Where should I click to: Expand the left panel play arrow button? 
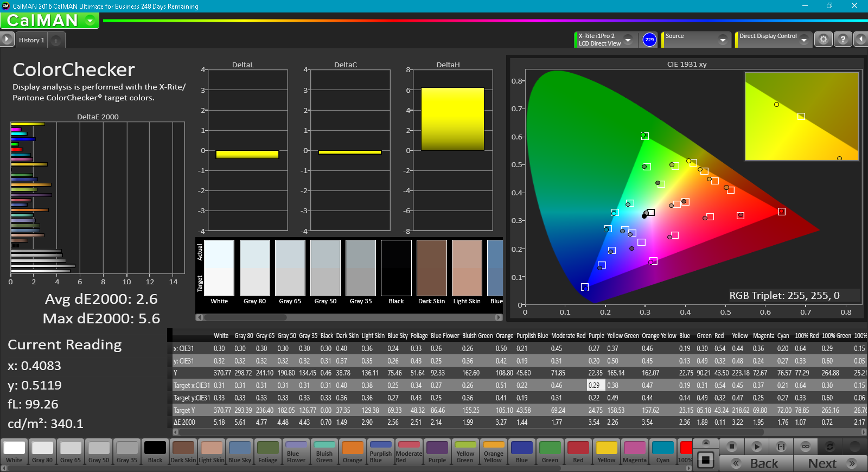tap(7, 39)
